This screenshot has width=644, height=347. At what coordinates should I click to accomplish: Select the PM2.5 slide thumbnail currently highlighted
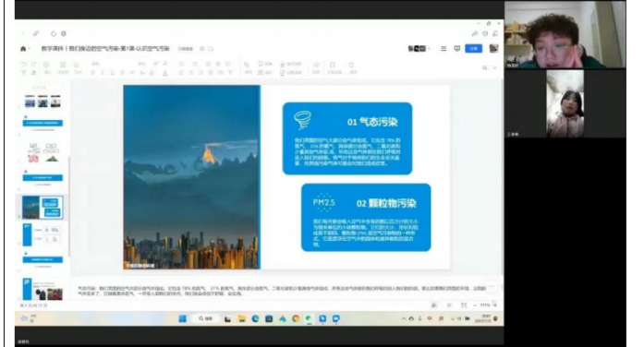point(43,207)
